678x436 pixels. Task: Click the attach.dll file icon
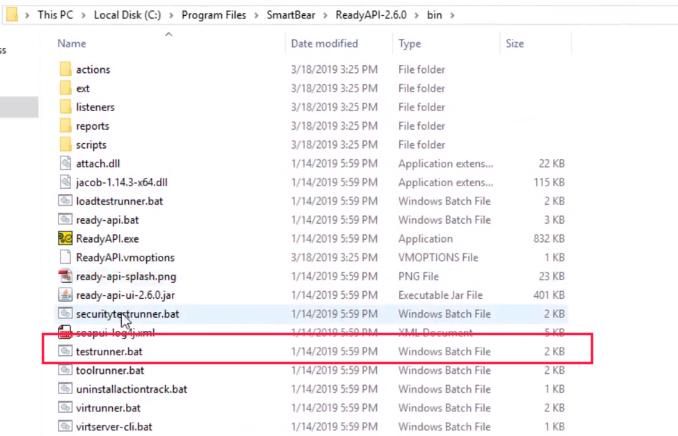coord(65,163)
